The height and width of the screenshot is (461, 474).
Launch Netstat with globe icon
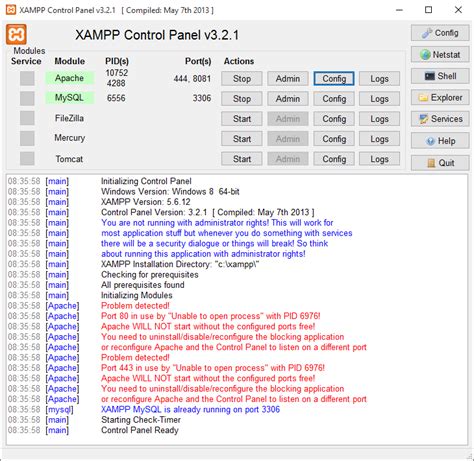click(x=440, y=54)
